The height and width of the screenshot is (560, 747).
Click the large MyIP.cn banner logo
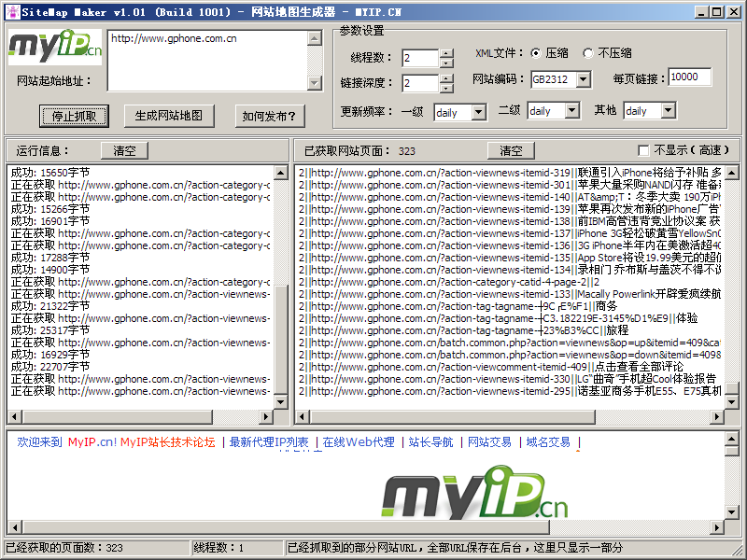[x=474, y=493]
